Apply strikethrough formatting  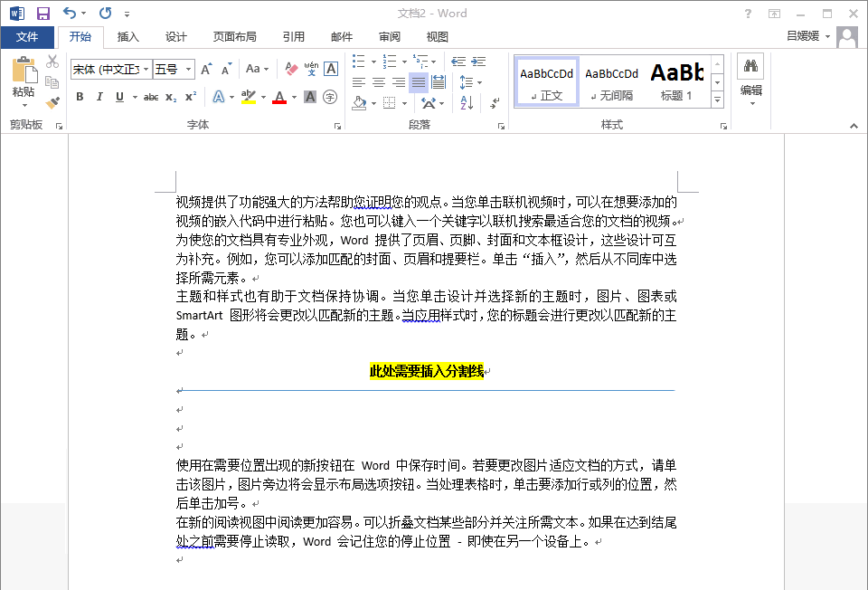[x=150, y=97]
